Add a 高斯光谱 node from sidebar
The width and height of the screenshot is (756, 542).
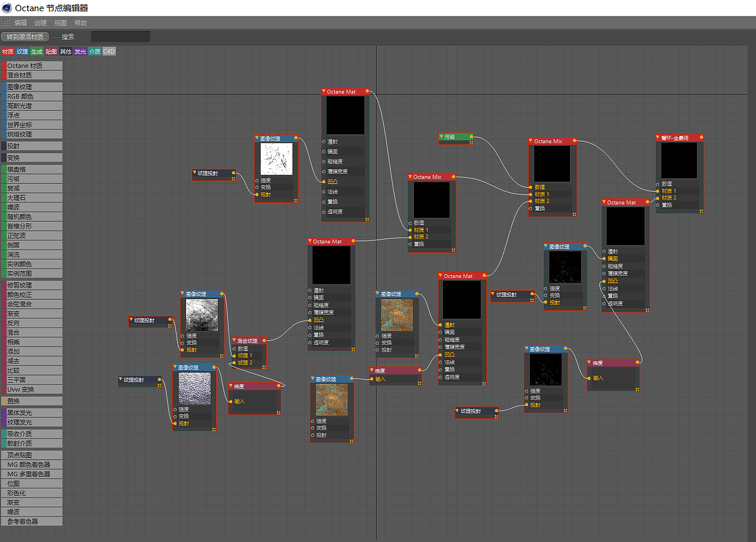32,106
